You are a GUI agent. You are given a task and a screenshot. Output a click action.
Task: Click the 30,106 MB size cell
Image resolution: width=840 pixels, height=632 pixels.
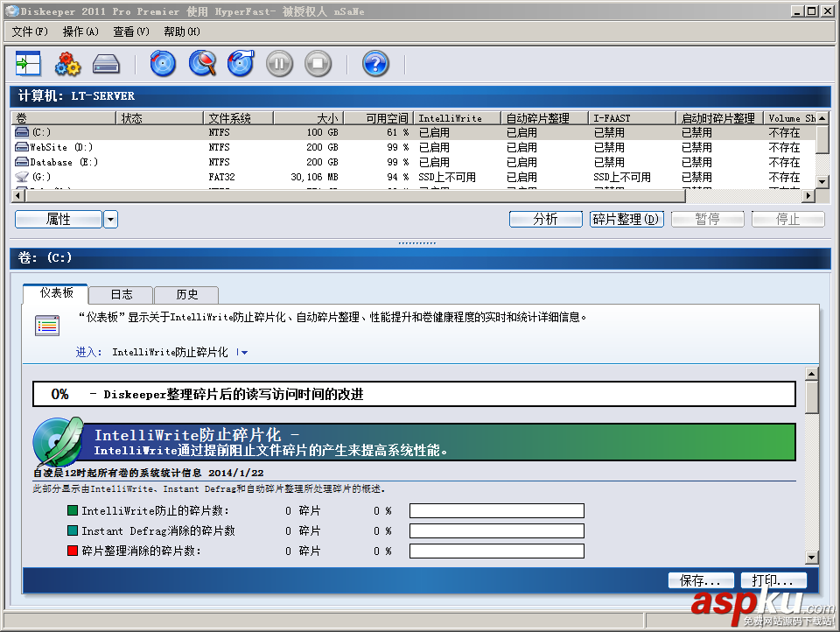(314, 177)
